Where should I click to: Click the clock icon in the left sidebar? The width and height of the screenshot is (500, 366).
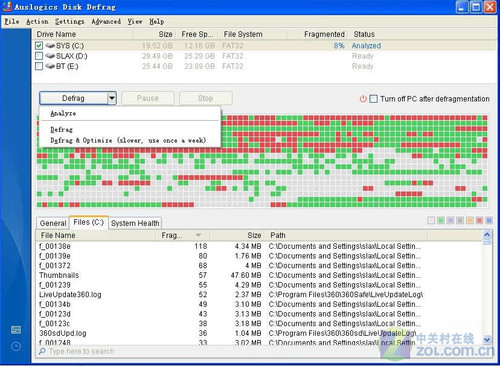pyautogui.click(x=16, y=347)
